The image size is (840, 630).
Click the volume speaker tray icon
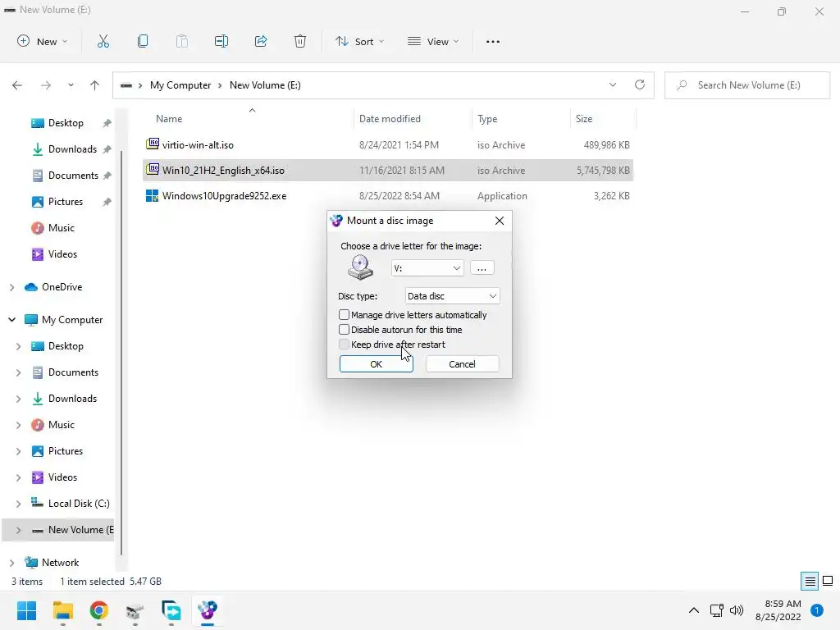(737, 610)
